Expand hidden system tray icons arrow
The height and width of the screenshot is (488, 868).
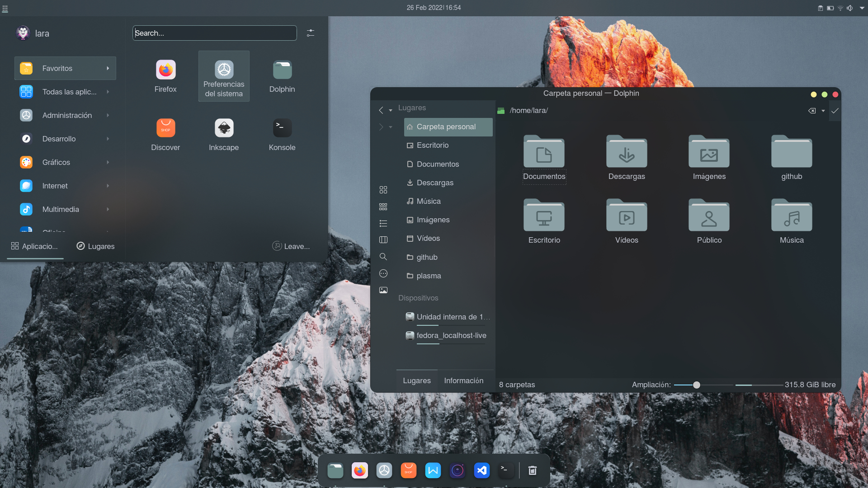point(862,8)
